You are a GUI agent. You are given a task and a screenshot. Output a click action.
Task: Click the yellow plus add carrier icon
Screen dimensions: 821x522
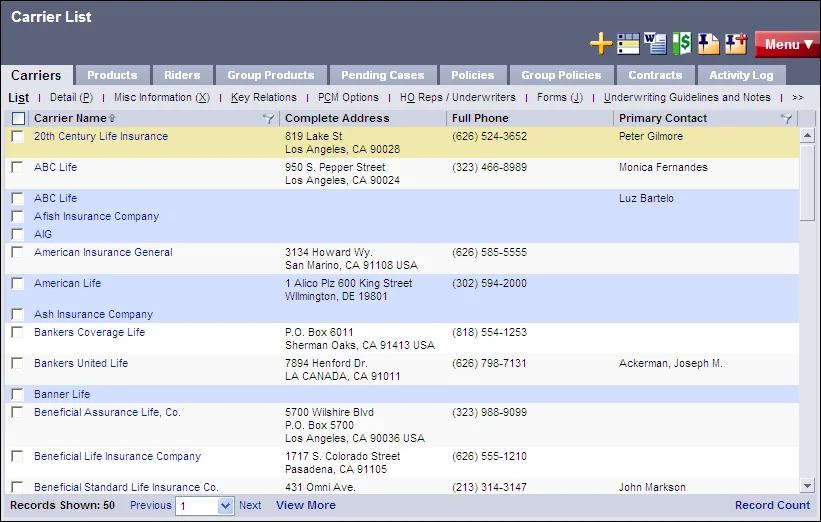pos(601,43)
